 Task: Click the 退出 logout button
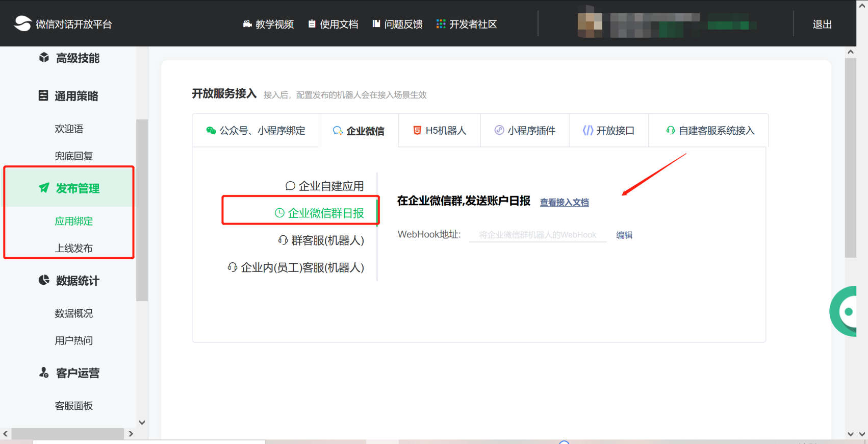click(x=822, y=24)
